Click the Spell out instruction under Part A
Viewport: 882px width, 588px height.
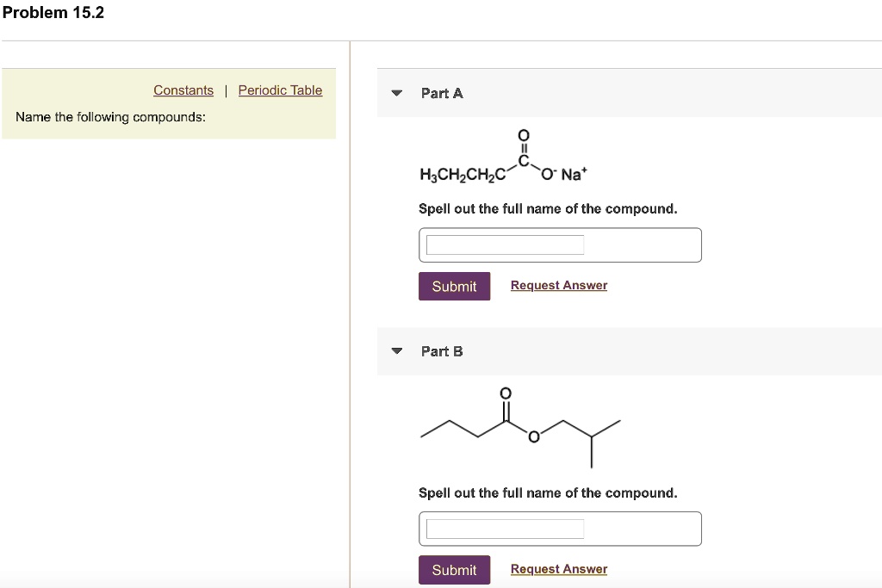point(547,208)
